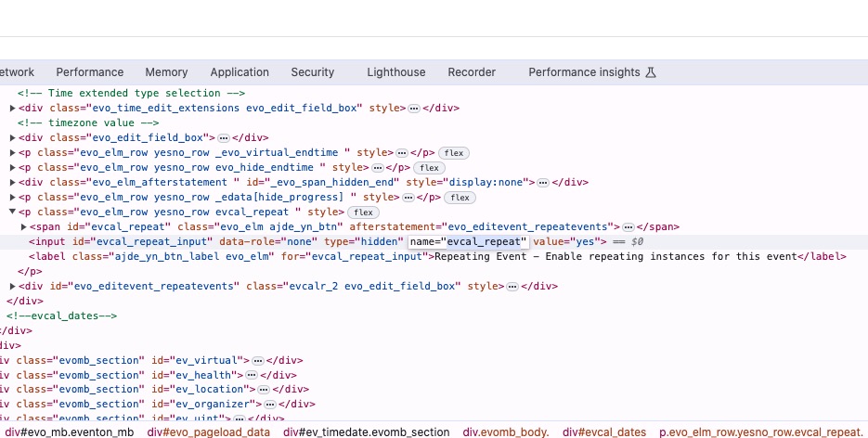Viewport: 868px width, 438px height.
Task: Click the value="yes" attribute
Action: click(567, 241)
